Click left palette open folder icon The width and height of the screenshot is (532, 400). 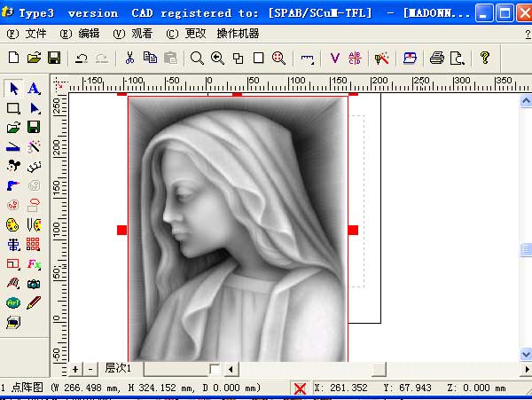coord(13,128)
